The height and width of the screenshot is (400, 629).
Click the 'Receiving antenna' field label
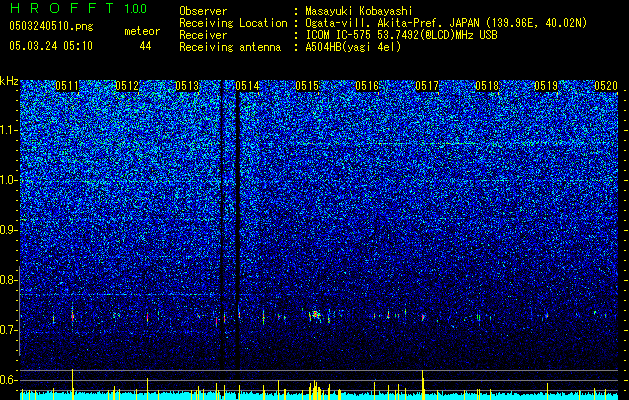230,47
